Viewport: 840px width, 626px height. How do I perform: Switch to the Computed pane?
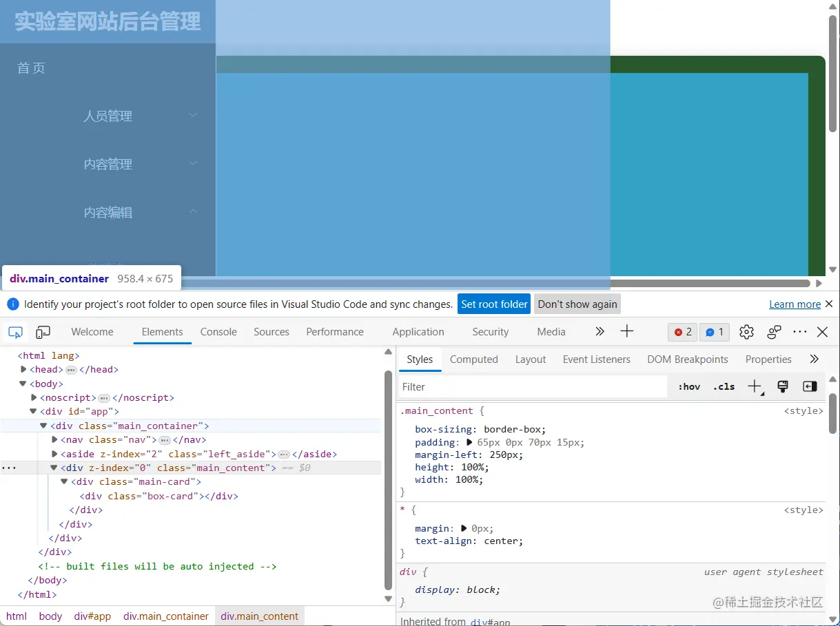point(474,359)
